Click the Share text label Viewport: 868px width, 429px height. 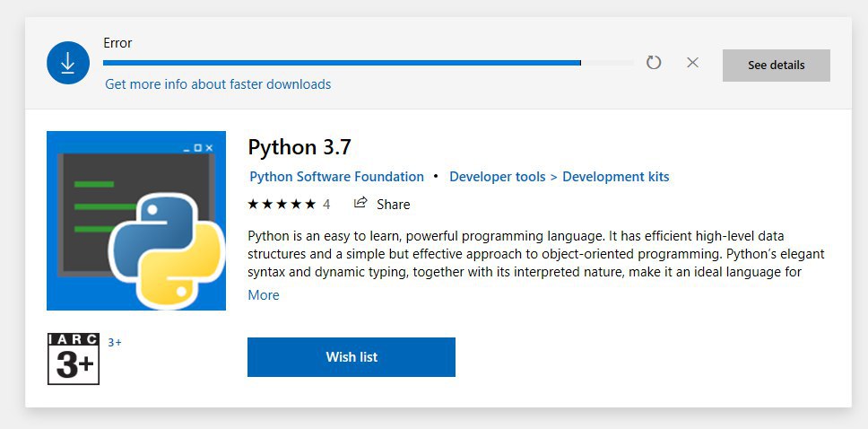pos(393,205)
